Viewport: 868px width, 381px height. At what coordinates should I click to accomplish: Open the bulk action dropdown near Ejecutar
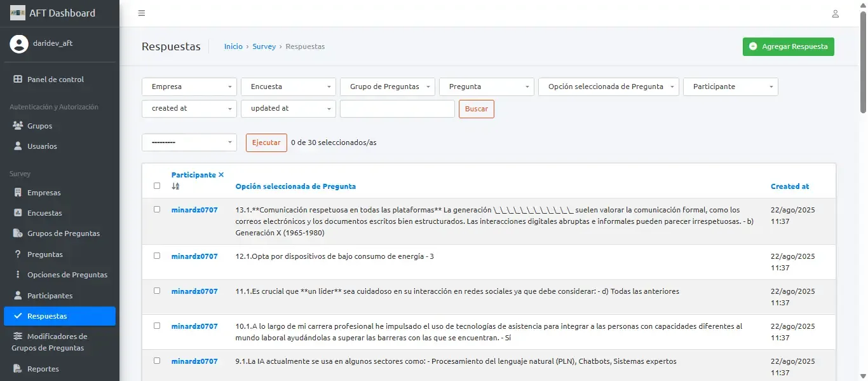click(x=189, y=142)
